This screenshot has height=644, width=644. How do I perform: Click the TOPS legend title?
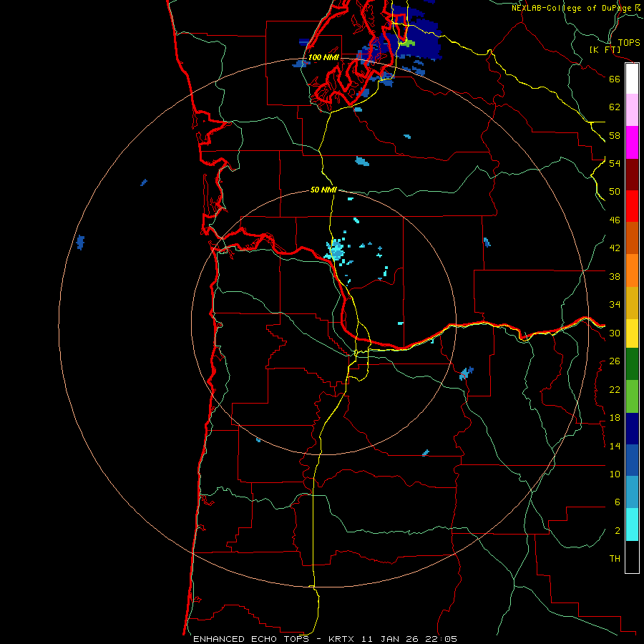(x=629, y=42)
